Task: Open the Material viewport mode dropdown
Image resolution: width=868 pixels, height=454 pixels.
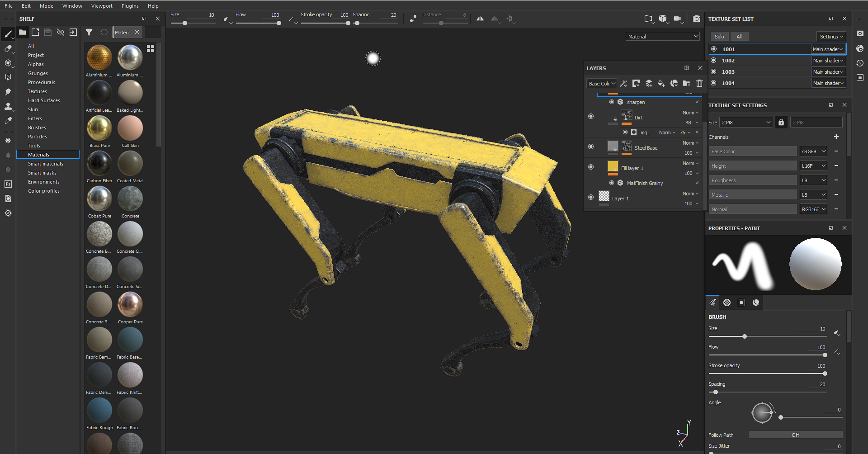Action: [663, 36]
